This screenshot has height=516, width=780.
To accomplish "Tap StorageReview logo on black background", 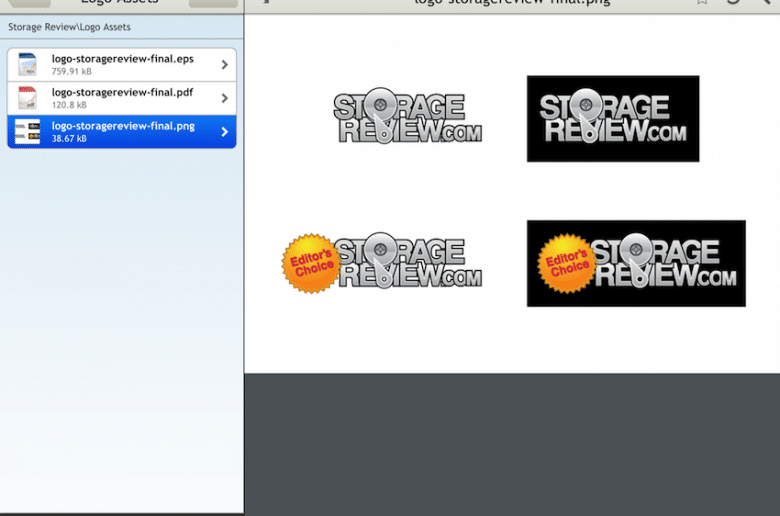I will click(x=613, y=118).
